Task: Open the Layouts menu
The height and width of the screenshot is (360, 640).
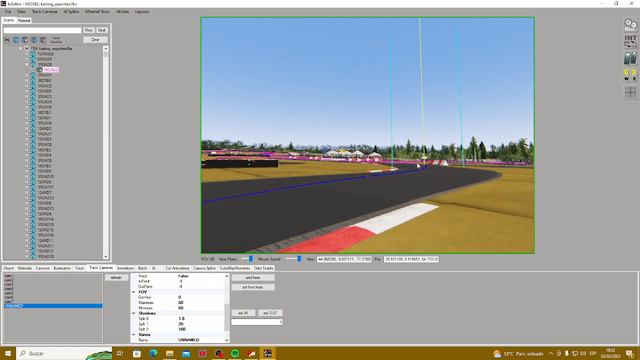Action: 142,12
